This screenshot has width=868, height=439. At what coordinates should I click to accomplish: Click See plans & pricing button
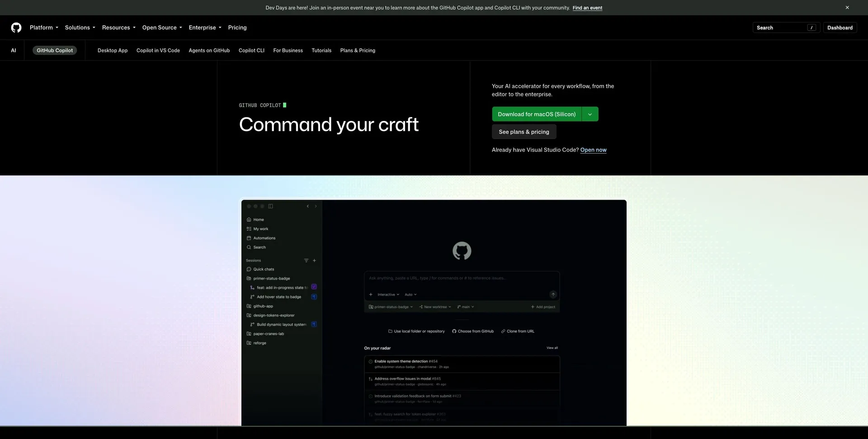coord(524,132)
